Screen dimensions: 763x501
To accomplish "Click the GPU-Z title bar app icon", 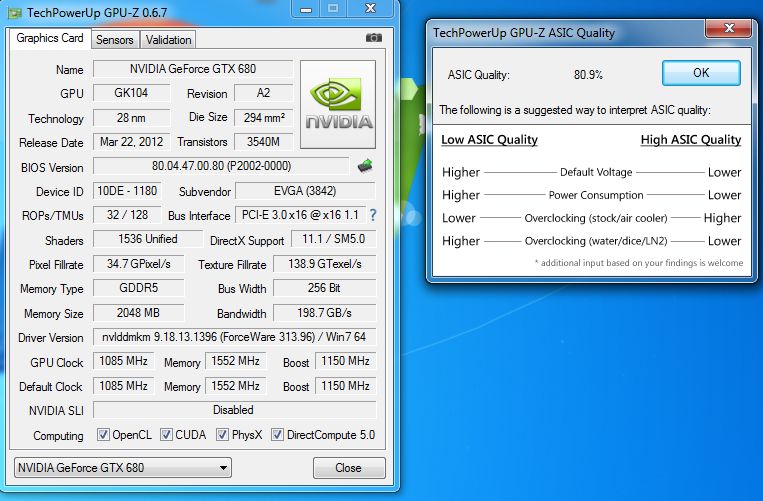I will click(15, 13).
